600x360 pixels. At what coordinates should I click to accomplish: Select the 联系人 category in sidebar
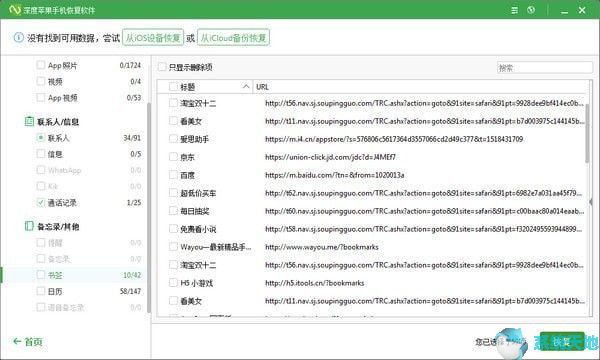coord(59,138)
